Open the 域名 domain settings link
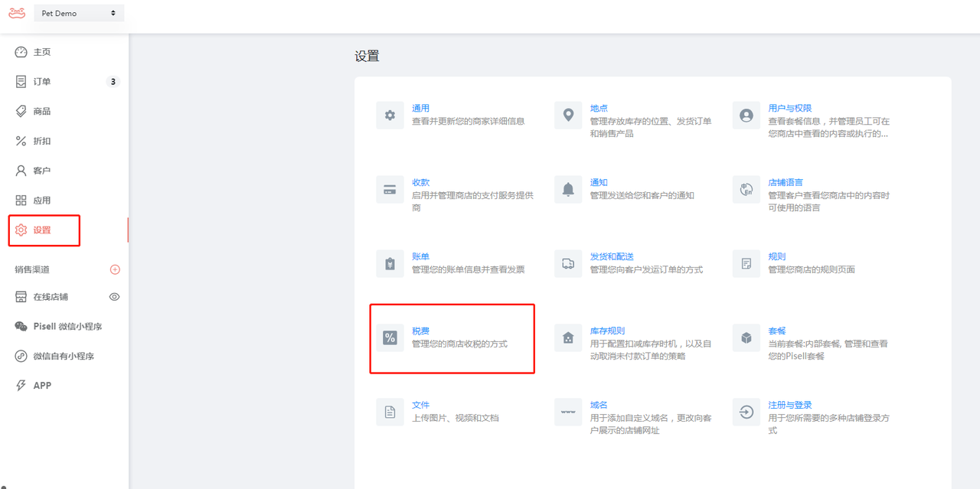The image size is (980, 489). (599, 406)
